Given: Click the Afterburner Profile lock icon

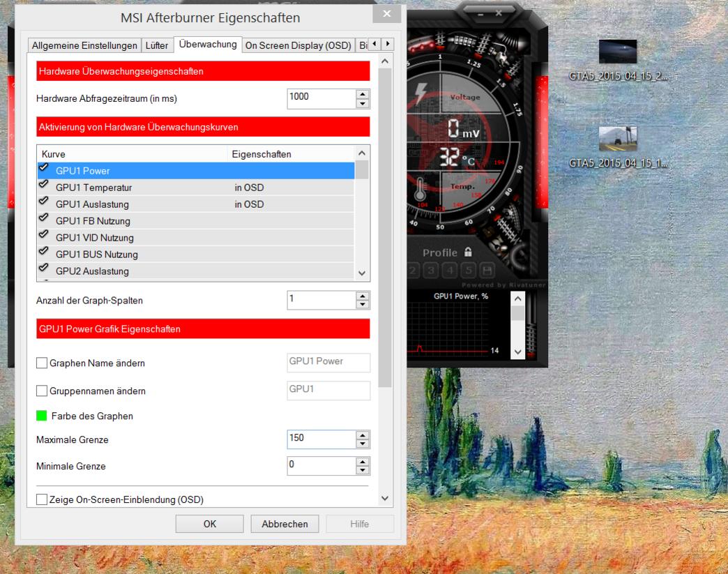Looking at the screenshot, I should pos(468,252).
